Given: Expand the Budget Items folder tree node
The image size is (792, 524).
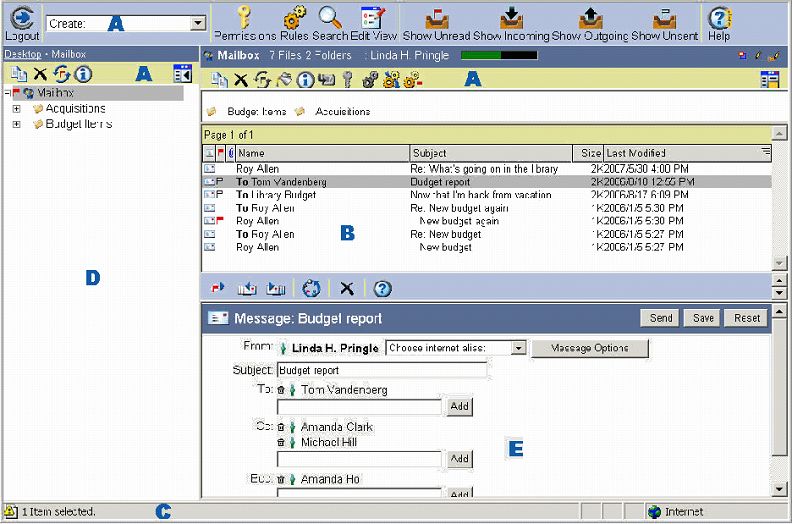Looking at the screenshot, I should coord(17,124).
